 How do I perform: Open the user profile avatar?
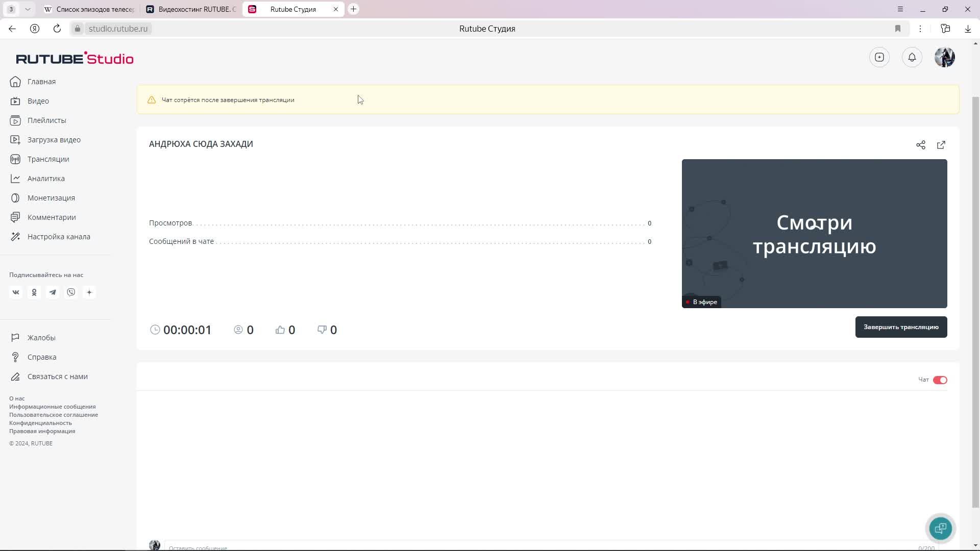pyautogui.click(x=945, y=57)
